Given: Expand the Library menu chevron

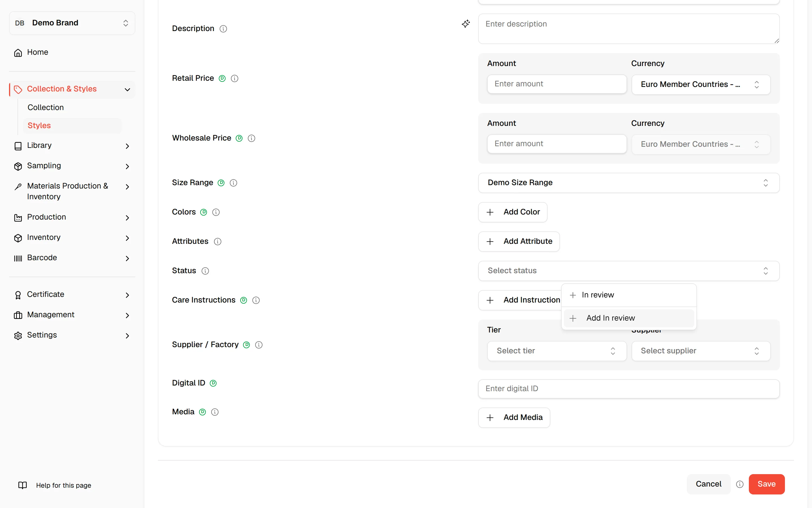Looking at the screenshot, I should coord(127,146).
